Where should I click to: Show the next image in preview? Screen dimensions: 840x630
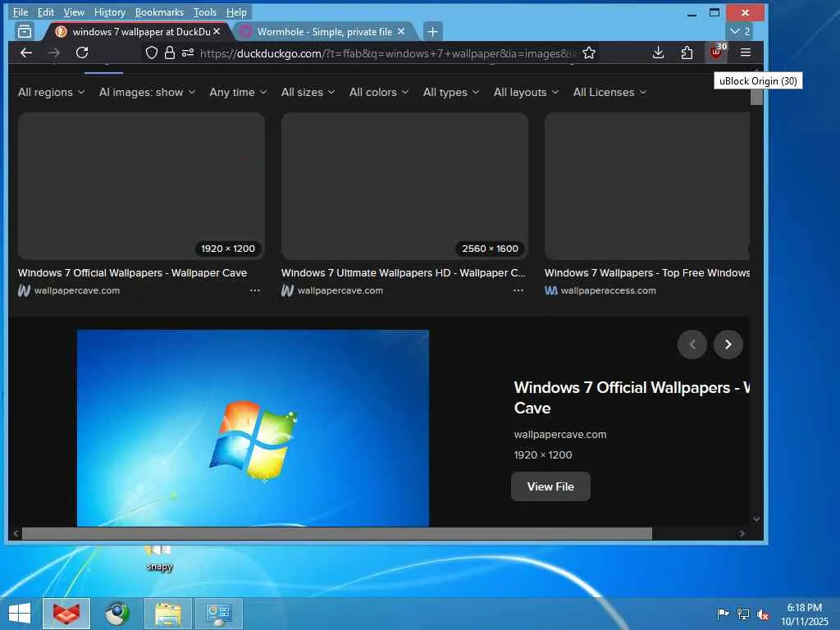tap(728, 345)
